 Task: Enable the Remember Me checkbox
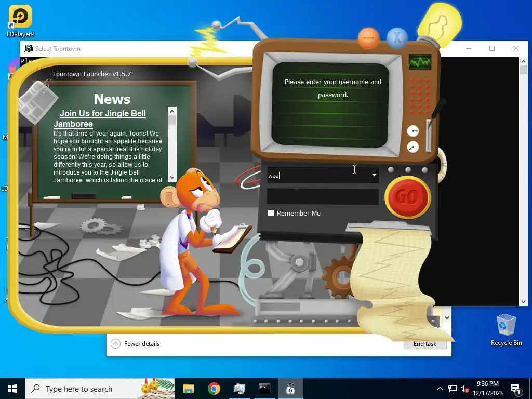(x=271, y=212)
